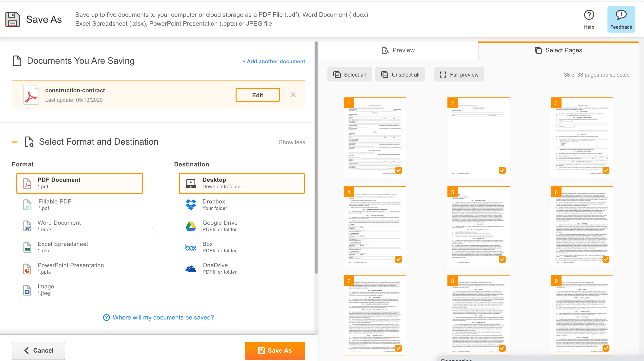Pick the Excel Spreadsheet format icon
This screenshot has height=361, width=644.
(27, 247)
